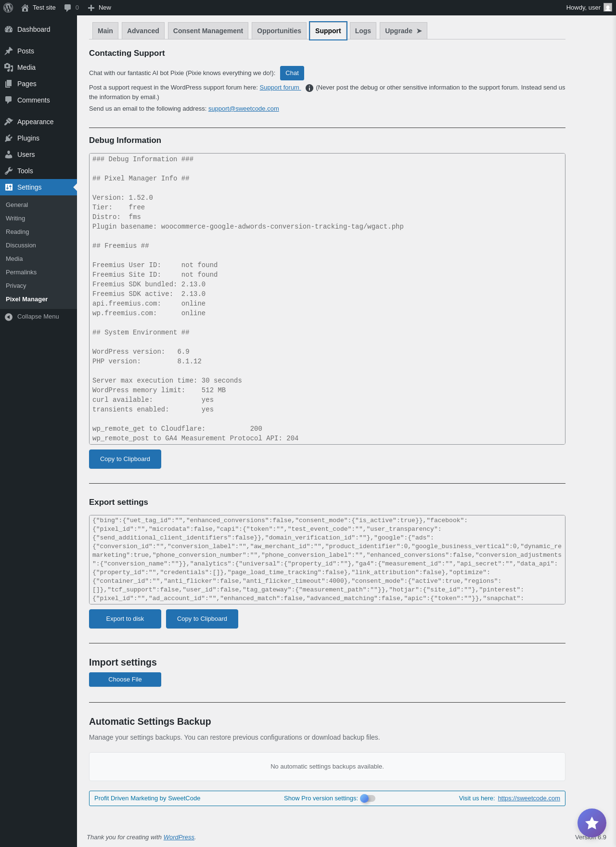Image resolution: width=616 pixels, height=847 pixels.
Task: Click Profit Driven Marketing by SweetCode text
Action: coord(147,798)
